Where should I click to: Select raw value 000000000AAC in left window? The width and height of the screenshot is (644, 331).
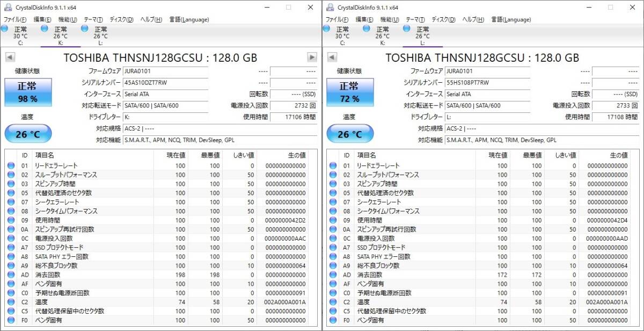(286, 239)
